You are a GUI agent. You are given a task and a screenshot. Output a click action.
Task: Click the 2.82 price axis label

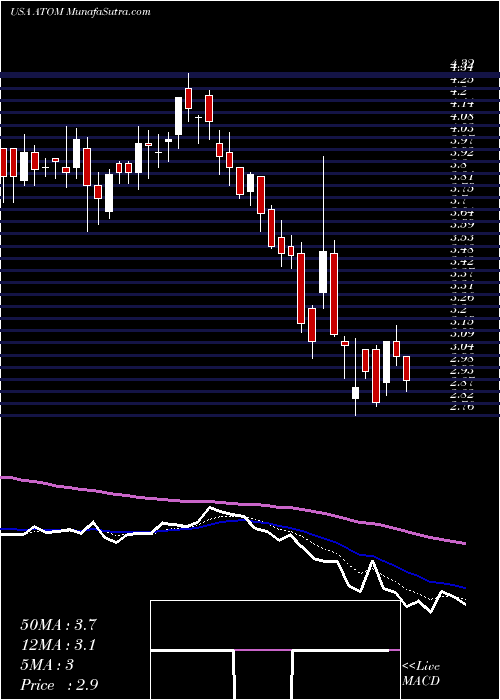click(x=461, y=395)
